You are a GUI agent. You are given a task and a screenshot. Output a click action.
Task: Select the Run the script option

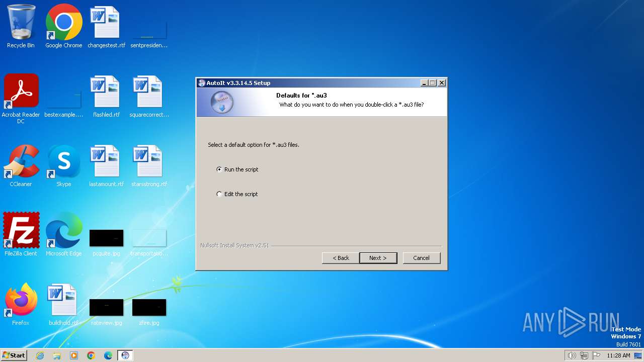tap(237, 169)
